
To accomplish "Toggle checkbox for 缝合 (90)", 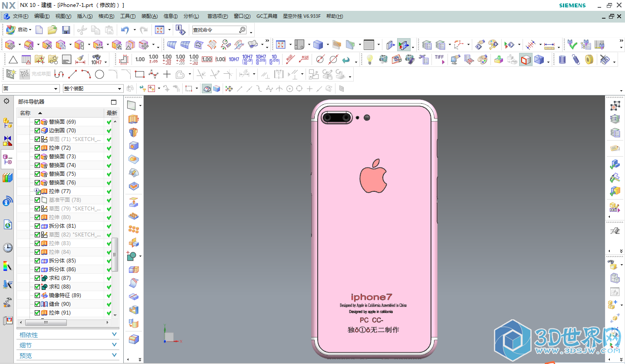I will pos(37,304).
